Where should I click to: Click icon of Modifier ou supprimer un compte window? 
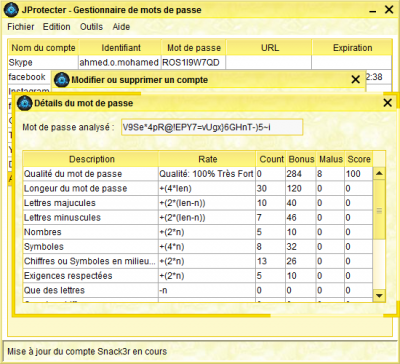pyautogui.click(x=61, y=80)
